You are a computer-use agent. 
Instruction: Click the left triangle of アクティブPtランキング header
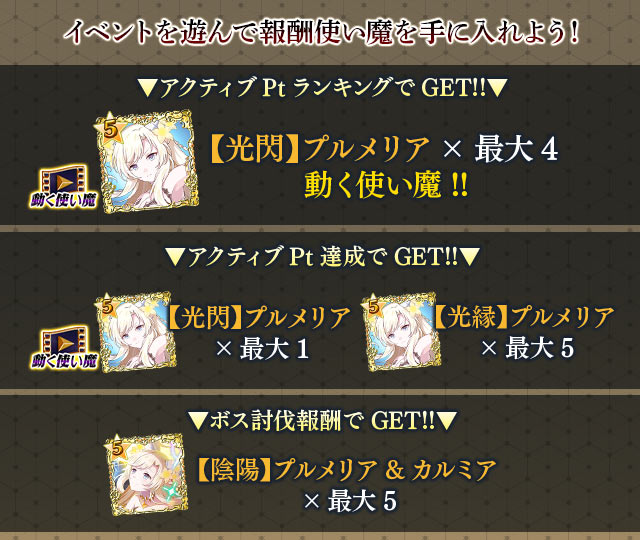[147, 88]
